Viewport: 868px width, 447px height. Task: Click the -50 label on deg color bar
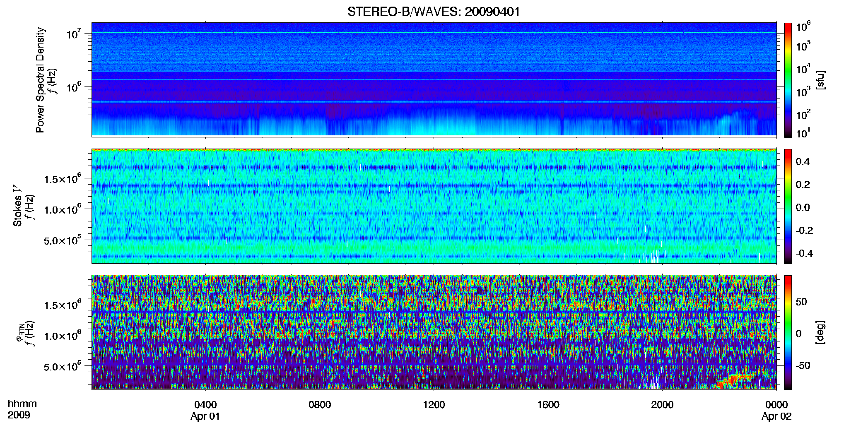(803, 365)
